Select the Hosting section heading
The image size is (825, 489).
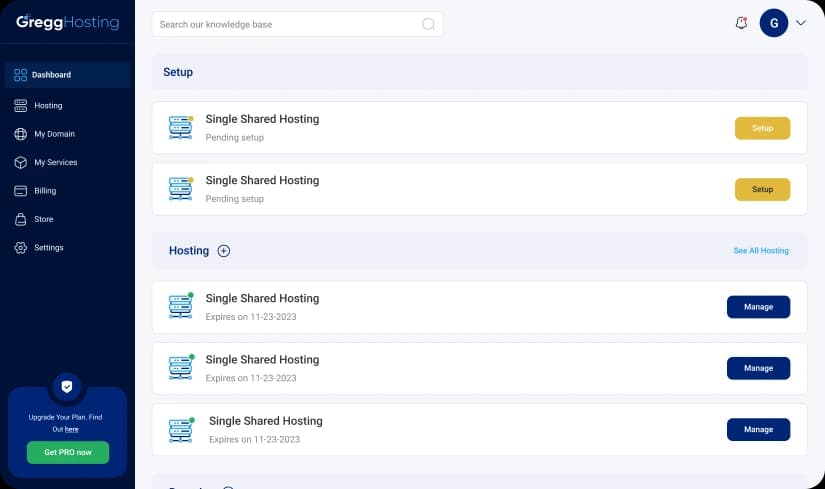click(189, 251)
